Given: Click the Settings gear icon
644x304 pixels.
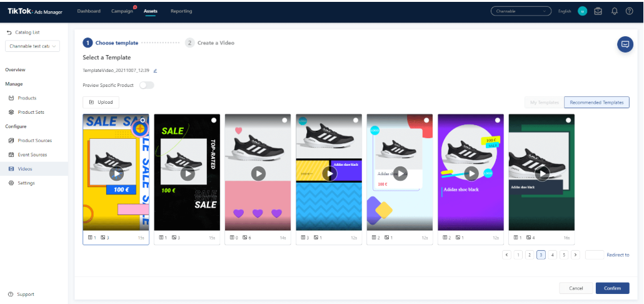Looking at the screenshot, I should tap(11, 183).
